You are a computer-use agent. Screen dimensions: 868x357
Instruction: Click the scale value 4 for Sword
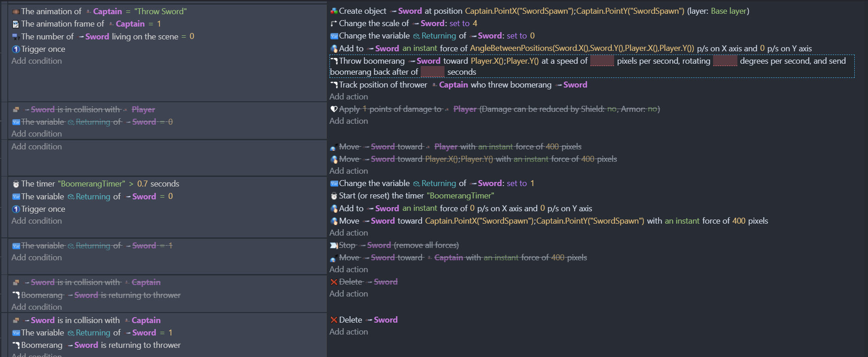475,23
